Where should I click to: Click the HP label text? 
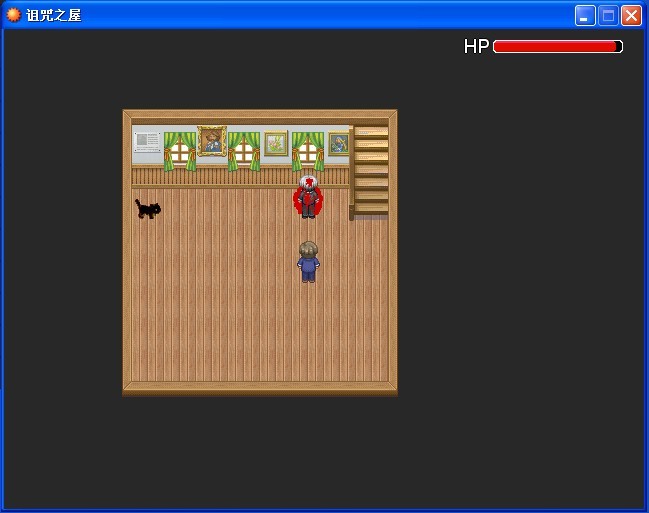click(476, 46)
